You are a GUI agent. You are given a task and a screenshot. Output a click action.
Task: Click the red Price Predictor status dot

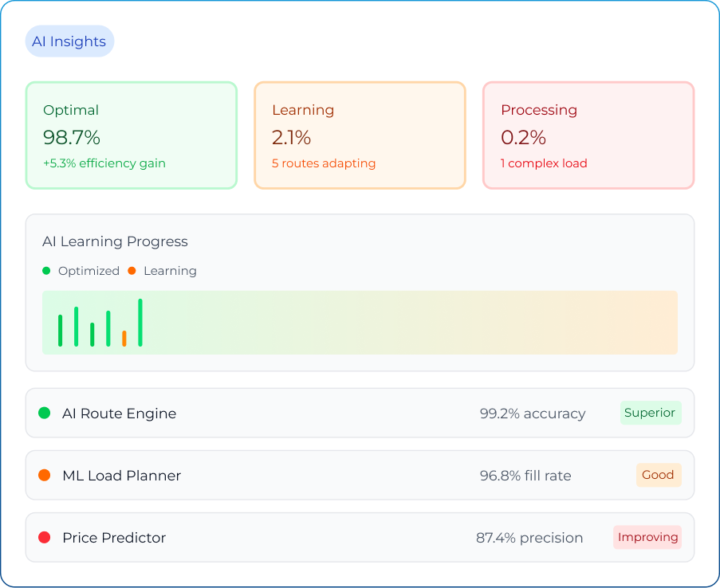point(45,537)
